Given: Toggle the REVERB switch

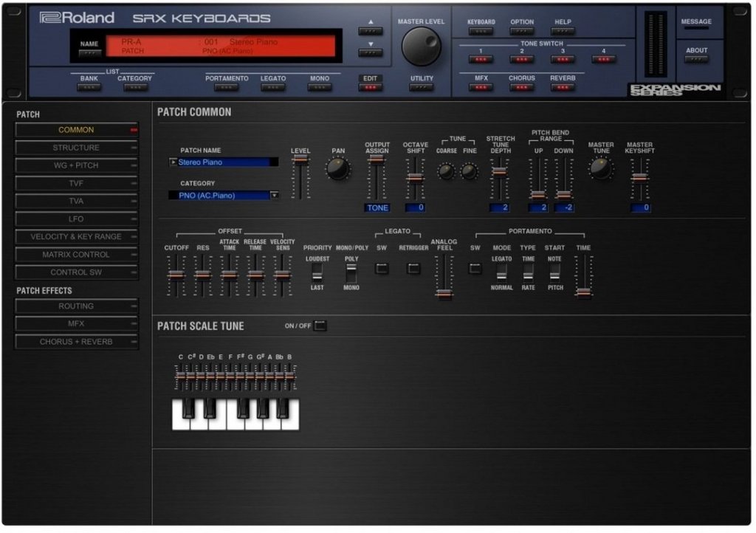Looking at the screenshot, I should coord(563,87).
